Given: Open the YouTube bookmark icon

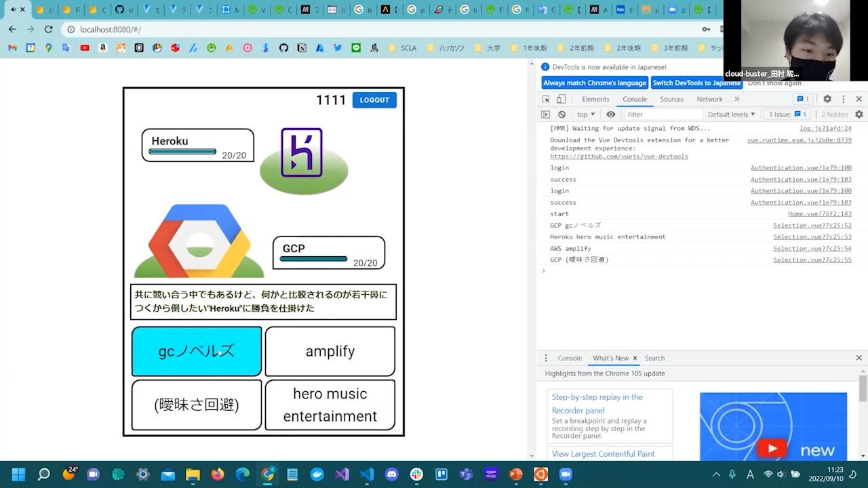Looking at the screenshot, I should click(85, 48).
